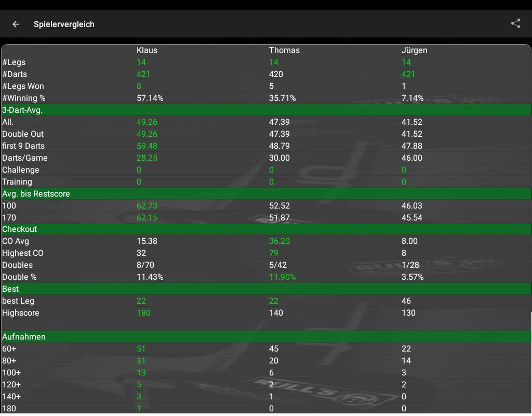Screen dimensions: 532x416
Task: Click the Best section header
Action: pos(10,289)
